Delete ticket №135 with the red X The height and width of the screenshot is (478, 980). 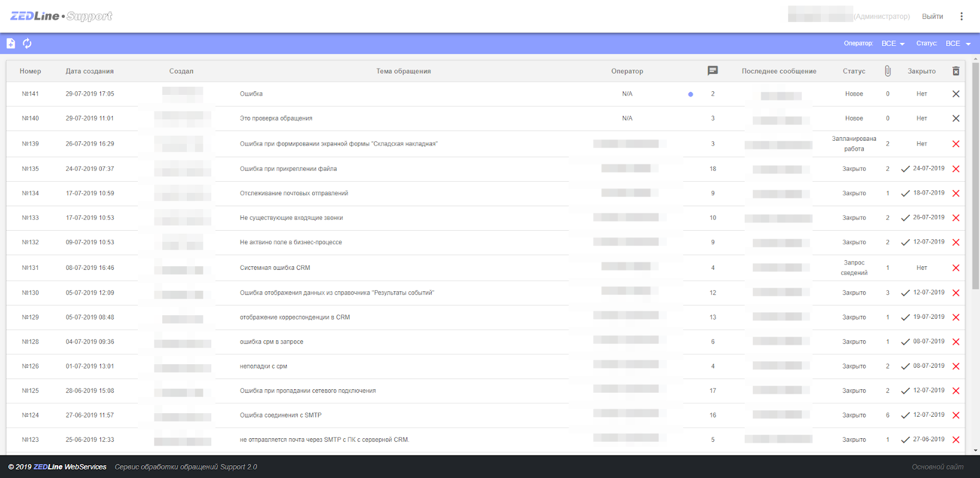[956, 169]
